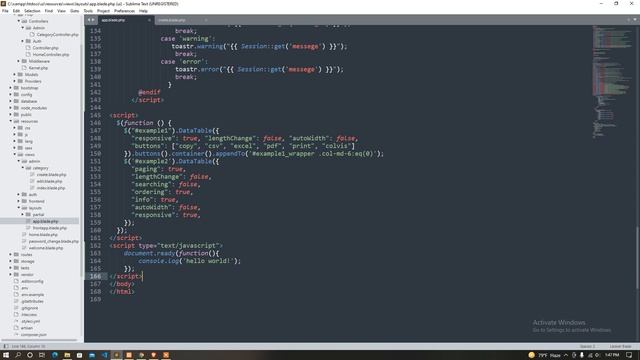Open the Edit menu

tap(16, 11)
